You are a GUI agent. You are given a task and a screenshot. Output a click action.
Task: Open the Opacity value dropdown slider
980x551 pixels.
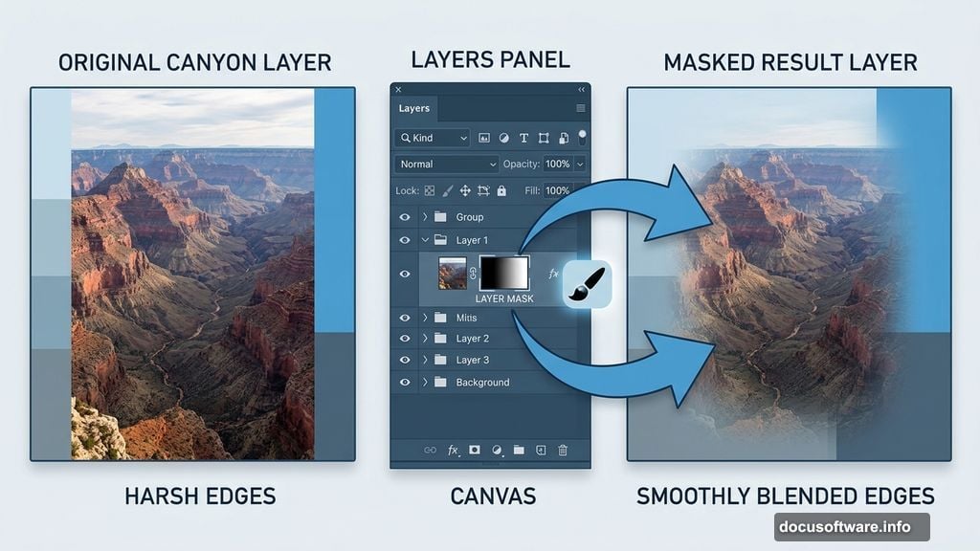click(580, 165)
